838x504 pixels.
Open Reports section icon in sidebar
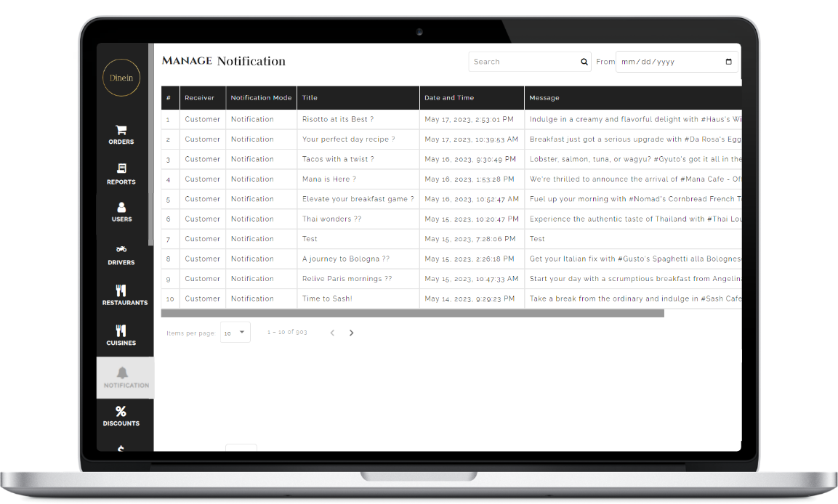point(121,169)
